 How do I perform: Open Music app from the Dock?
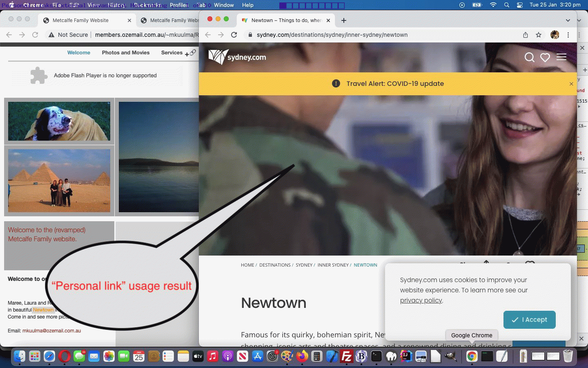click(213, 357)
